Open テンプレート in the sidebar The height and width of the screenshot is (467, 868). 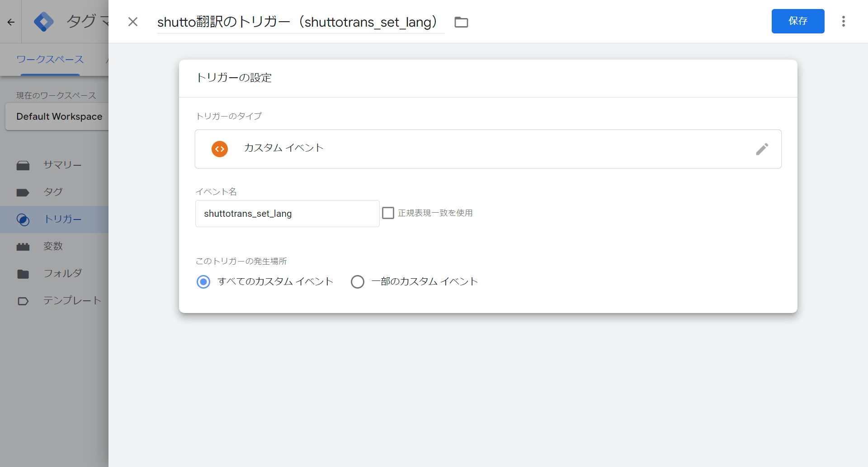pos(54,300)
